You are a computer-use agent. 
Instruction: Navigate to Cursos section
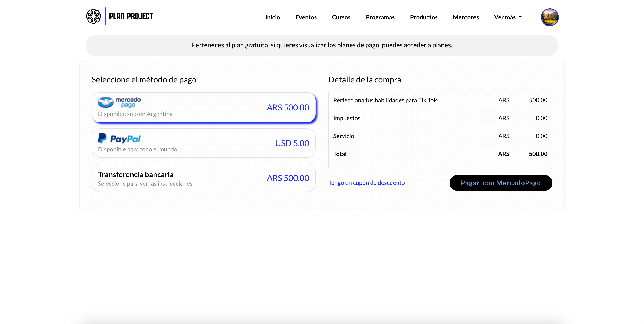coord(341,17)
